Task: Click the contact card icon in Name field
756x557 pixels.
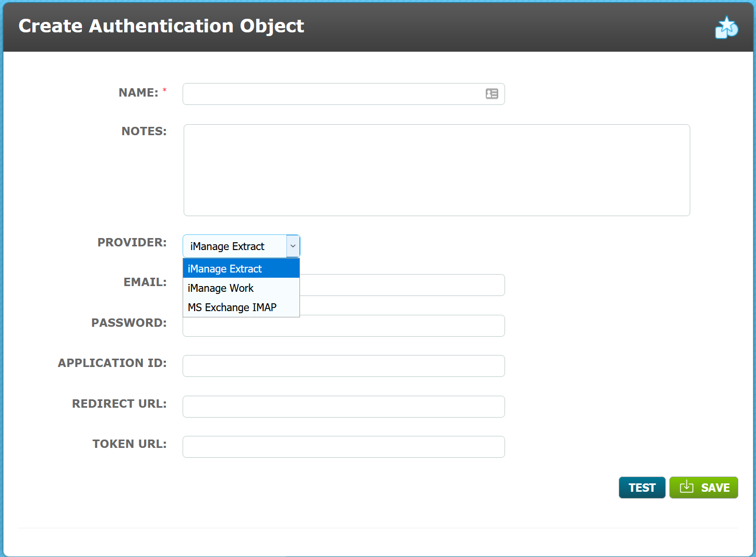Action: tap(492, 94)
